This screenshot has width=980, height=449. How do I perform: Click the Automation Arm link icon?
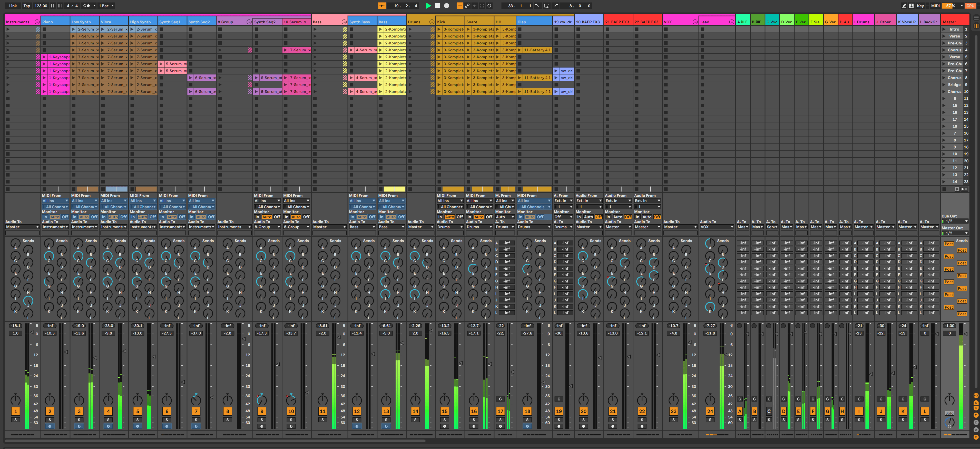tap(467, 6)
